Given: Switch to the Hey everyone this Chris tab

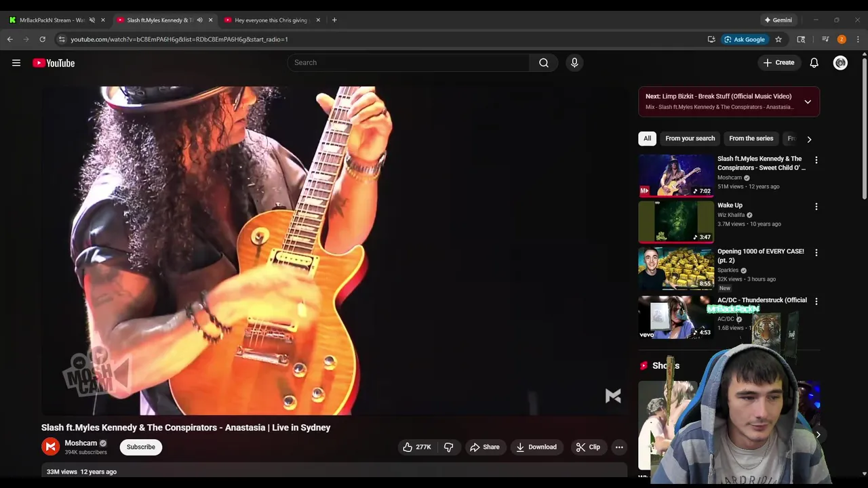Looking at the screenshot, I should 271,20.
